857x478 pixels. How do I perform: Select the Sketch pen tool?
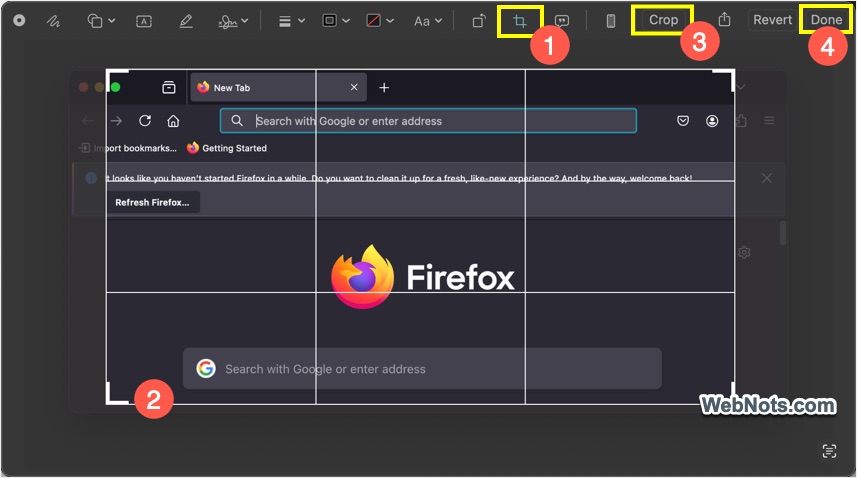(53, 21)
